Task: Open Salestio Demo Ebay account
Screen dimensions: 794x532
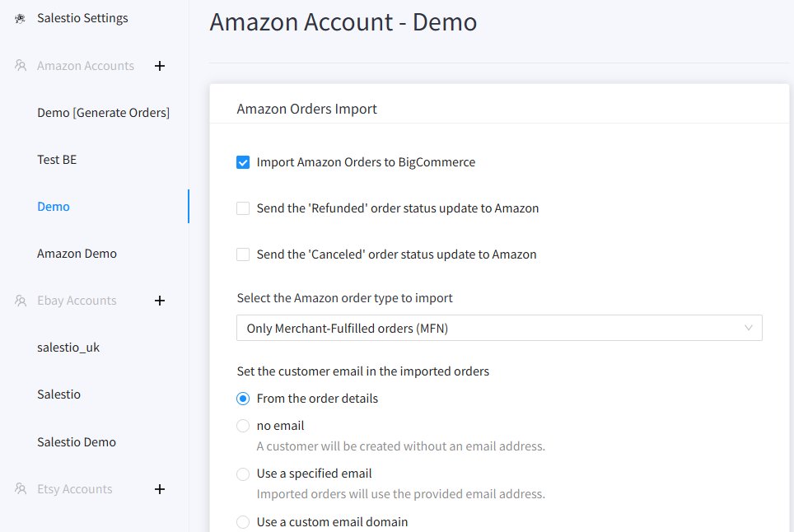Action: click(x=77, y=442)
